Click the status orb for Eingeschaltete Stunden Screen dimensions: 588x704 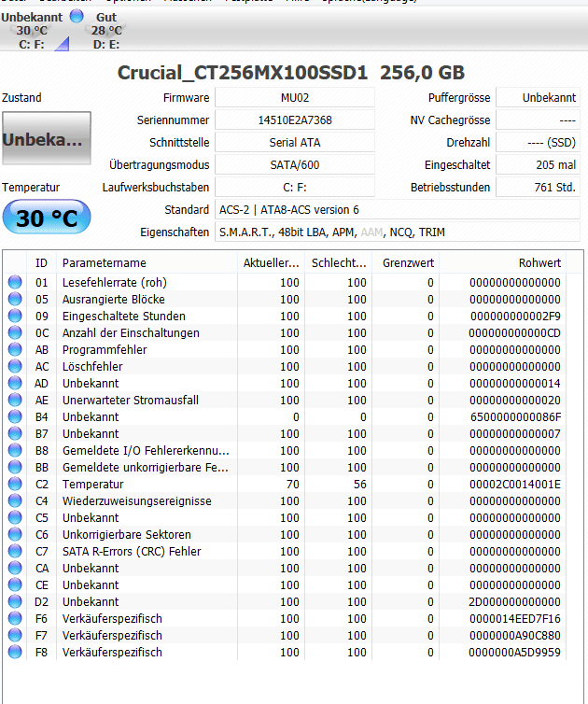pos(15,316)
